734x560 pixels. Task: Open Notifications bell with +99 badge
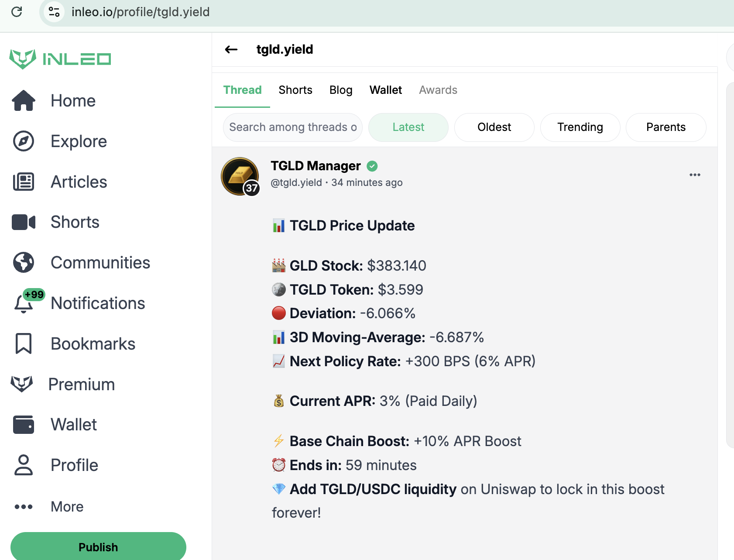(x=24, y=304)
